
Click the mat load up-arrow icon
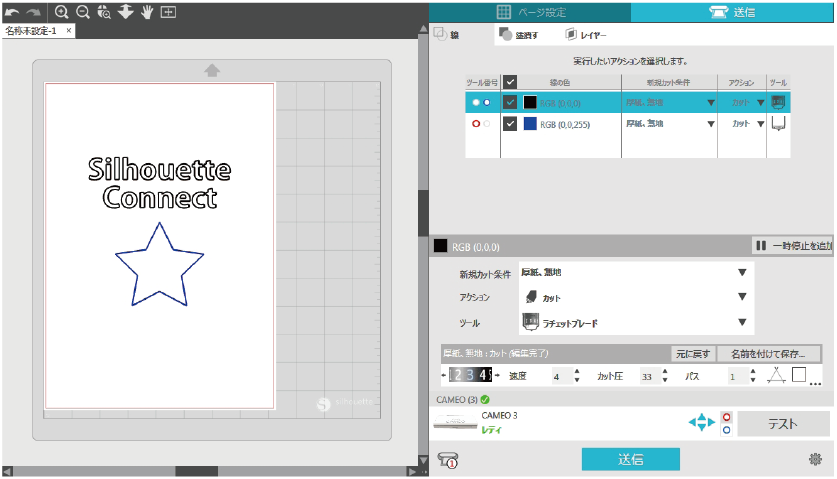pos(212,70)
